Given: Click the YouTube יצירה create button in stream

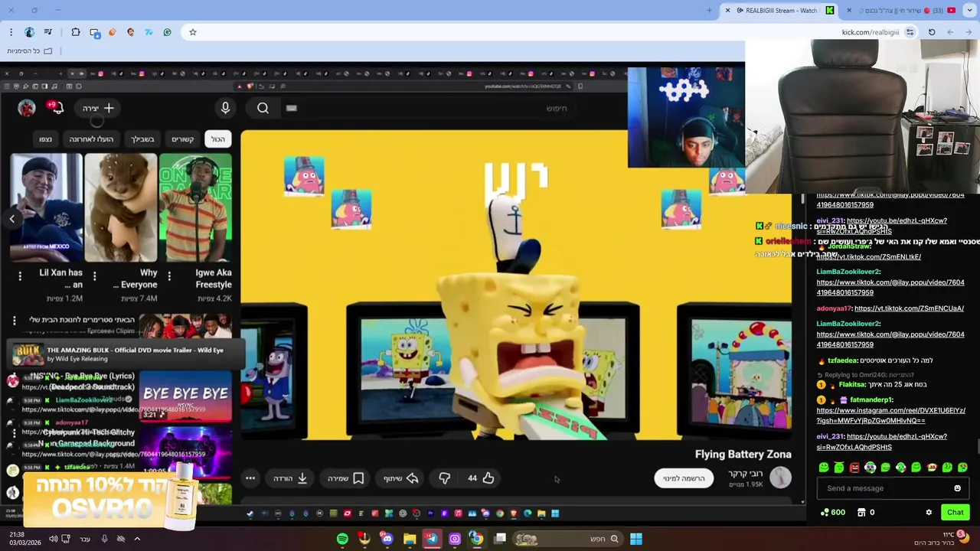Looking at the screenshot, I should point(98,108).
